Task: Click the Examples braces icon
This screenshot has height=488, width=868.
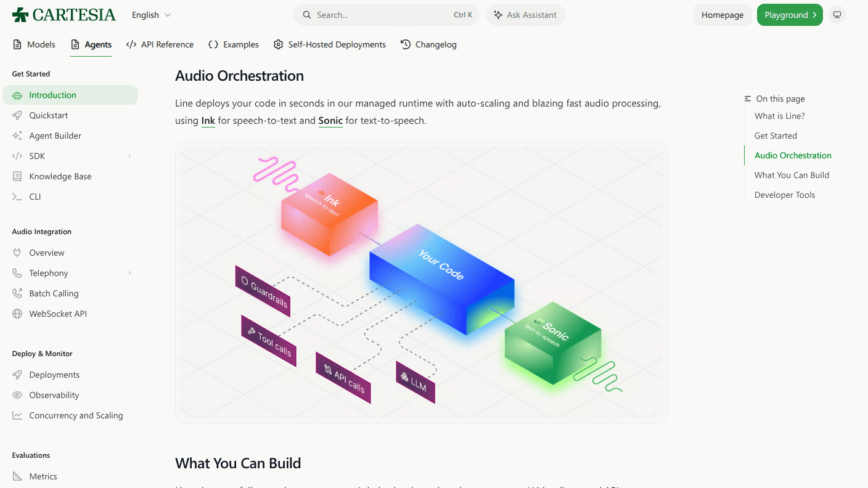Action: [x=213, y=44]
